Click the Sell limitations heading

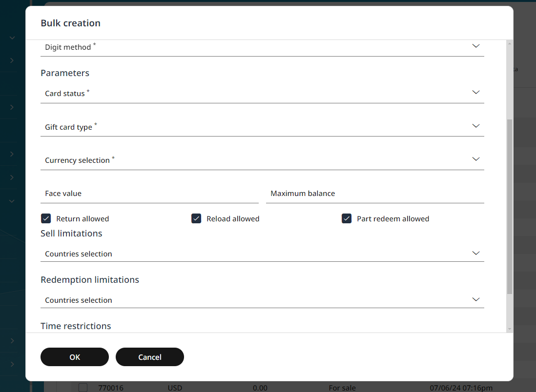tap(71, 234)
